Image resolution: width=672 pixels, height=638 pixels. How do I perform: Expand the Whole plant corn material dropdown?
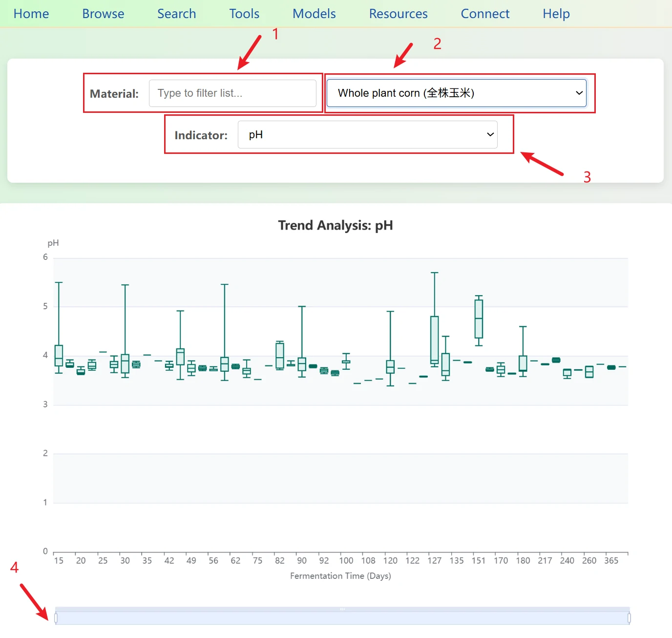point(456,93)
